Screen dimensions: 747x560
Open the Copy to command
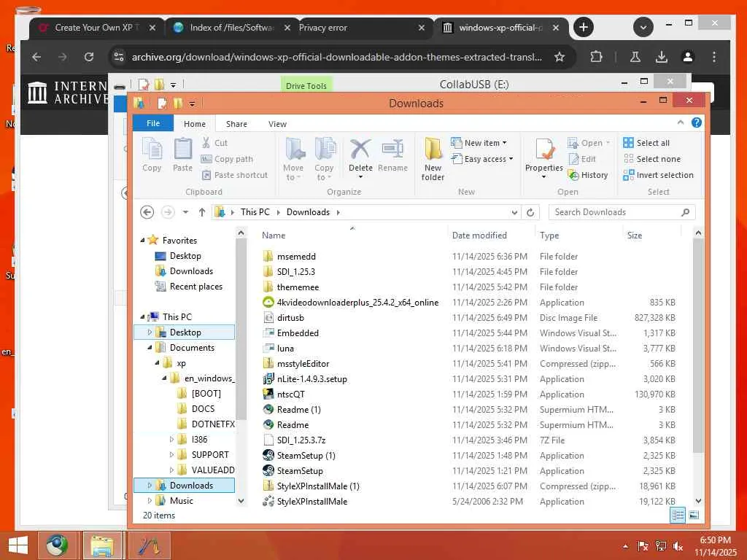point(324,159)
